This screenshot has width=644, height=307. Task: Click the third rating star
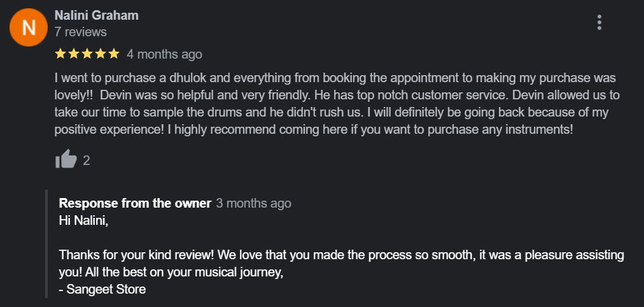(87, 54)
